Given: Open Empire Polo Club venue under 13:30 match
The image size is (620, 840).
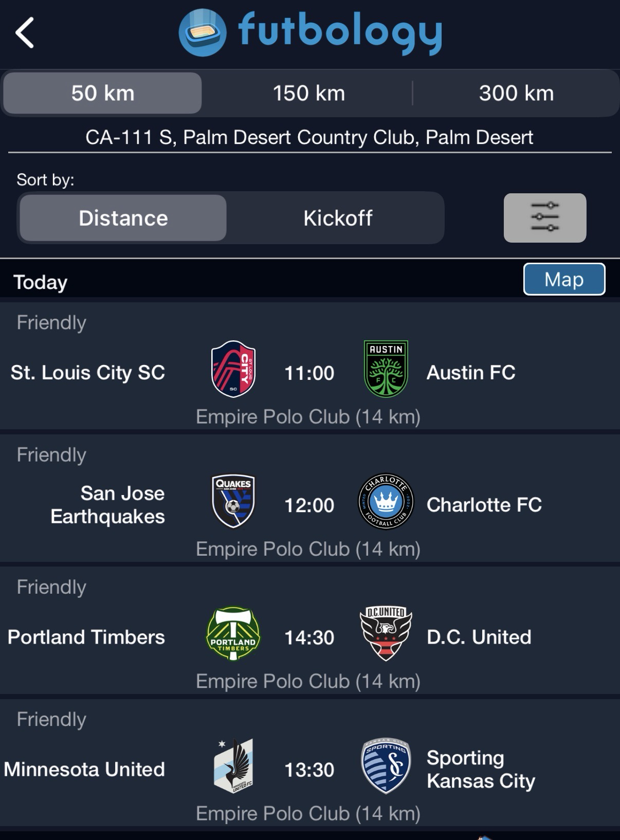Looking at the screenshot, I should (308, 814).
